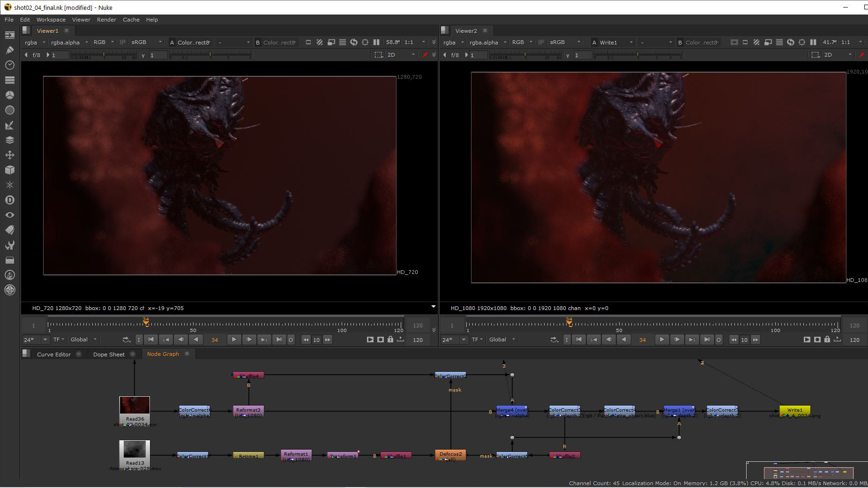
Task: Open the ToolSets wrench toolbar menu
Action: tap(9, 245)
